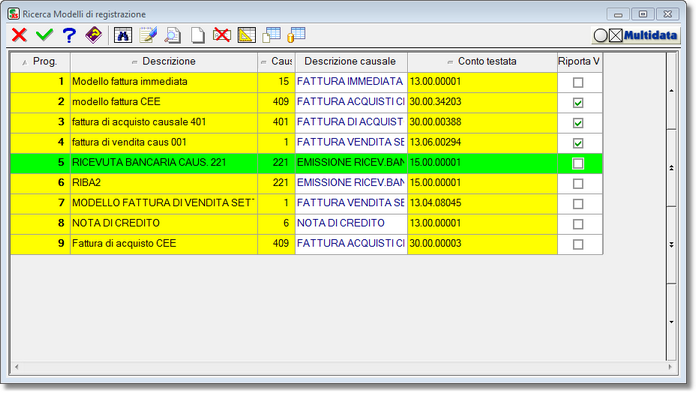
Task: Click the application icon in title bar
Action: pos(13,14)
